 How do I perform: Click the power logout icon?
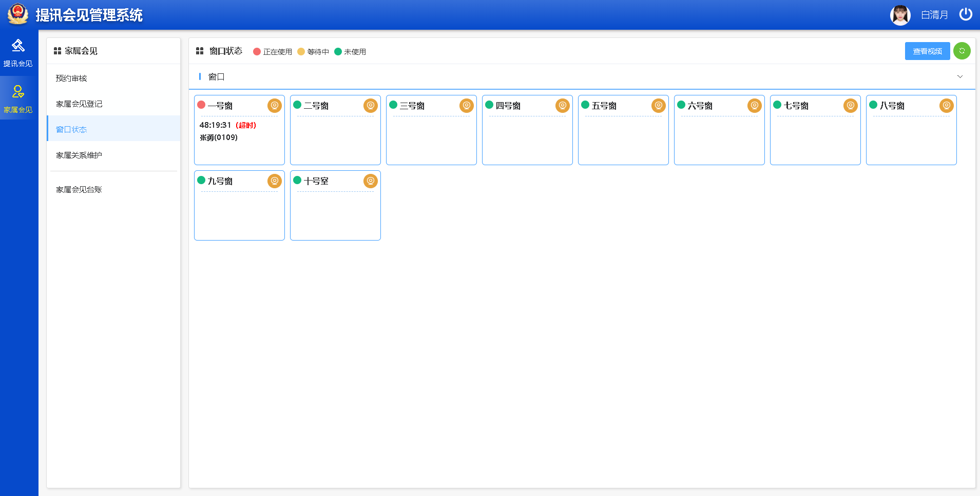click(966, 14)
